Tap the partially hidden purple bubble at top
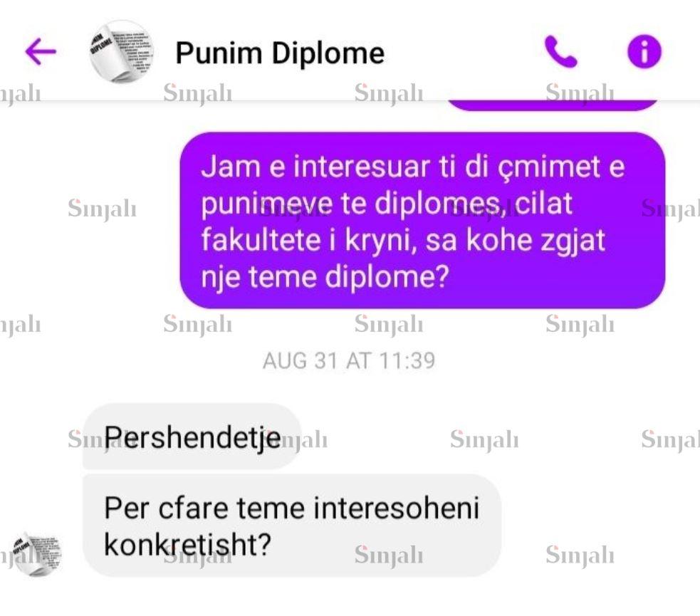This screenshot has height=616, width=700. [552, 105]
